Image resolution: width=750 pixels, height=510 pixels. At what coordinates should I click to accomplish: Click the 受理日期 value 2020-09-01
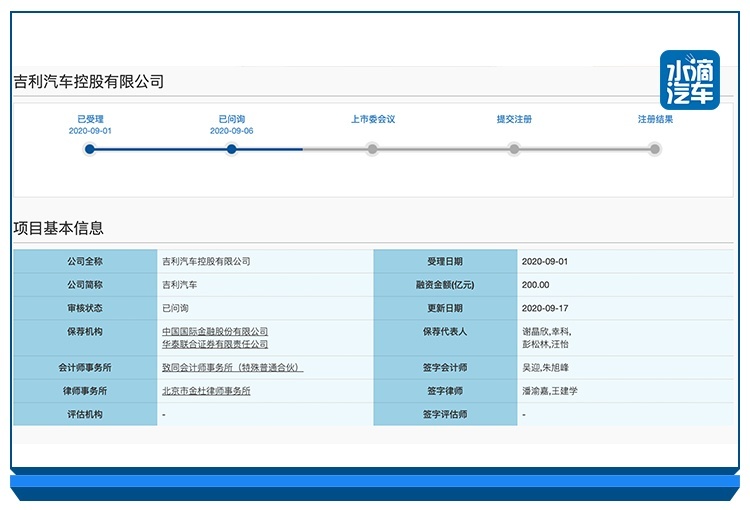pos(545,261)
